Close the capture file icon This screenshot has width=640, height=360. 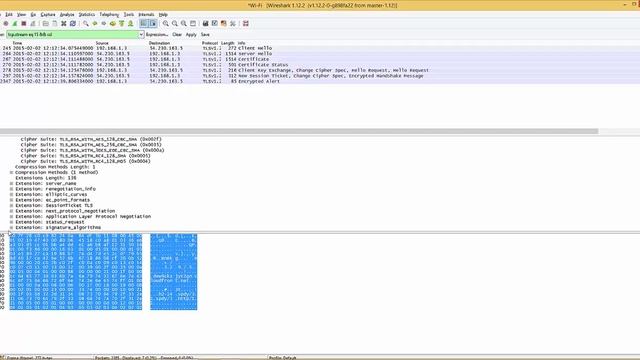click(64, 24)
